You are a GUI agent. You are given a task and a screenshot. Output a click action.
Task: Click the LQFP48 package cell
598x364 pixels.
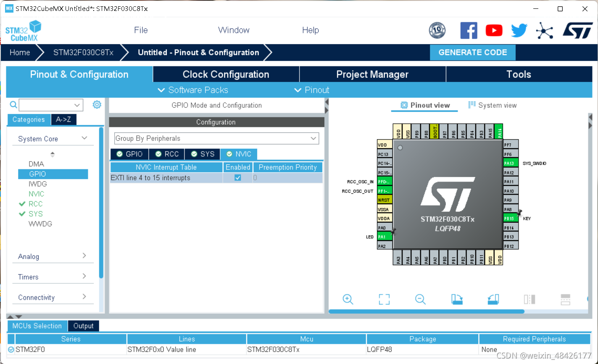[x=422, y=349]
